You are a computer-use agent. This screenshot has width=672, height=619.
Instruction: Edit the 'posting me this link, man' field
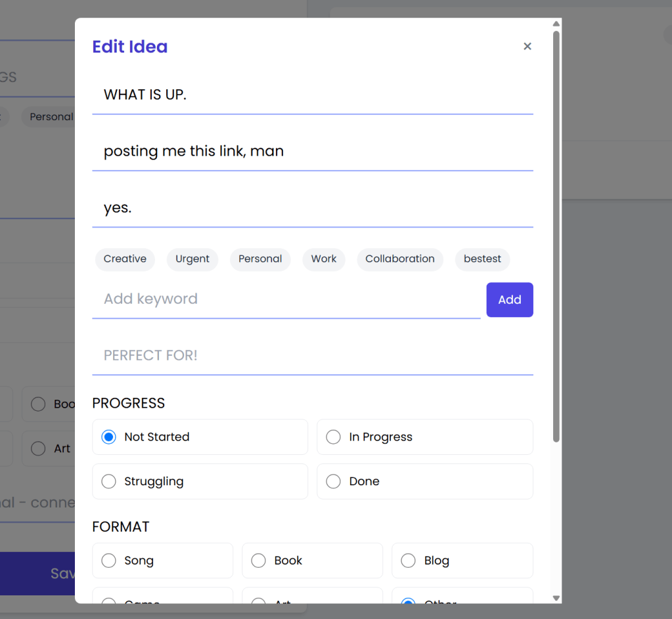[x=312, y=152]
